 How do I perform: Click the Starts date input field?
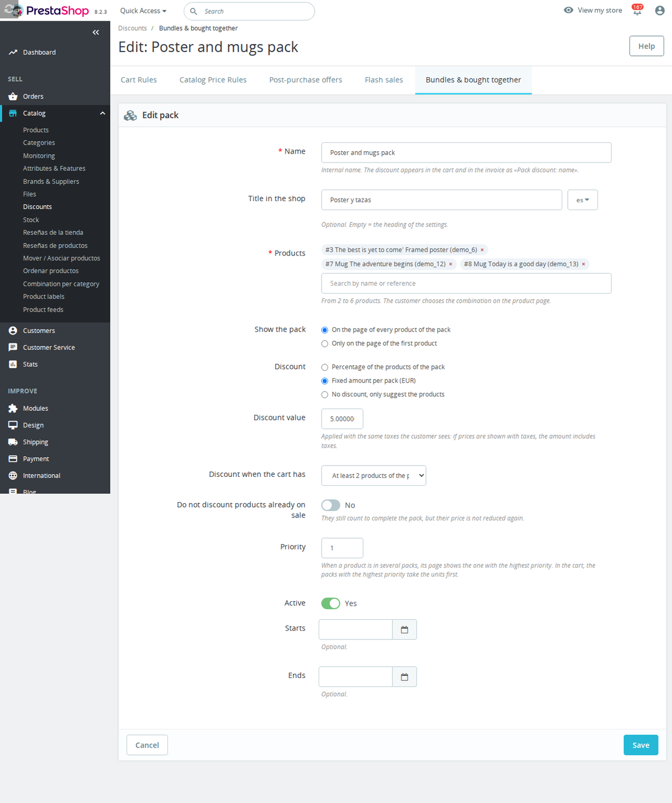click(356, 630)
